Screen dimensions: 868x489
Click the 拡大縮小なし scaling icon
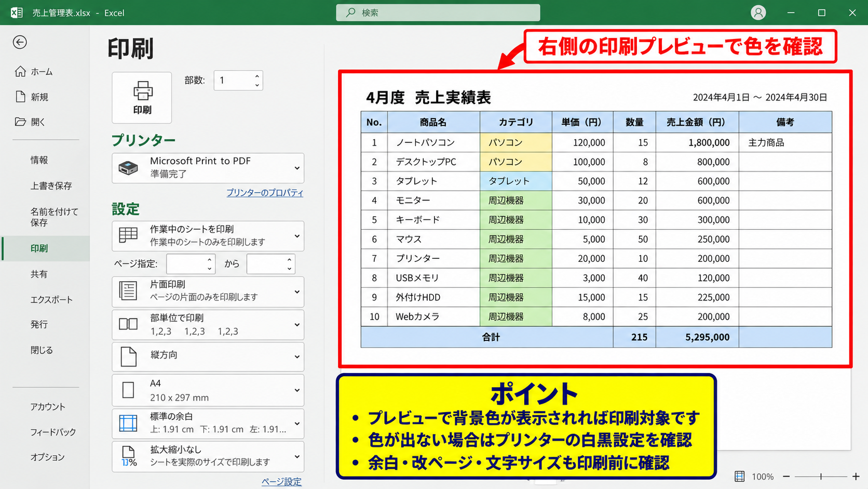(128, 456)
